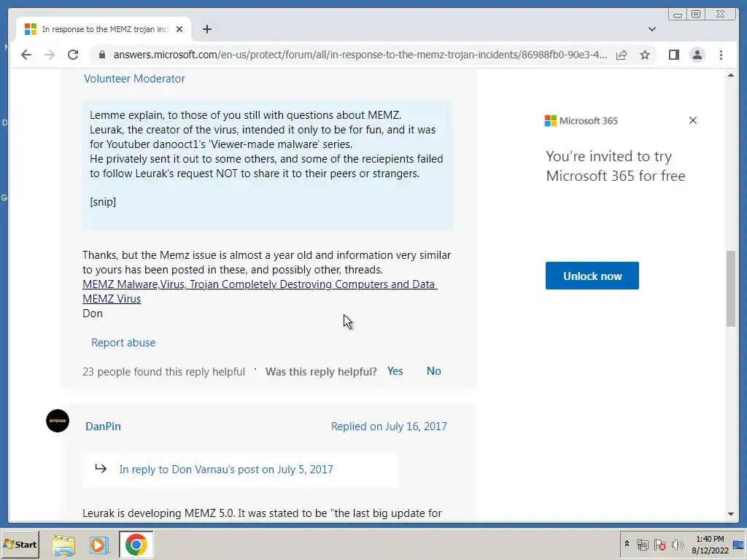Open the network tray icon
This screenshot has height=560, width=747.
click(x=642, y=545)
